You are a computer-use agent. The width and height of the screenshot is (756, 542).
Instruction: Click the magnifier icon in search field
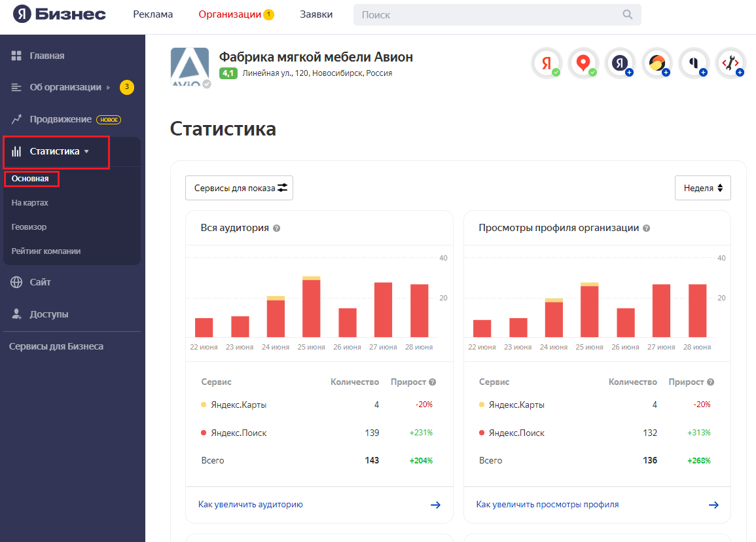click(627, 14)
